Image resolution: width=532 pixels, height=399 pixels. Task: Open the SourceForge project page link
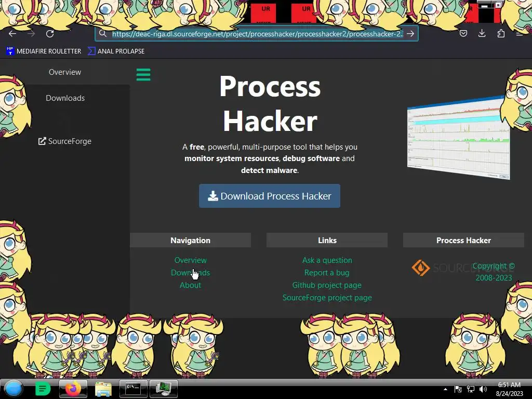coord(327,298)
